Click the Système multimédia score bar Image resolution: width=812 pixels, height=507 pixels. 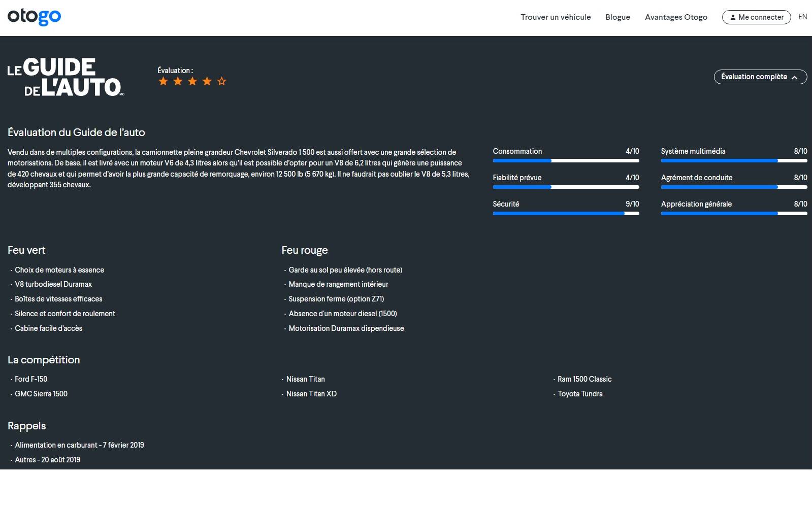pos(734,161)
